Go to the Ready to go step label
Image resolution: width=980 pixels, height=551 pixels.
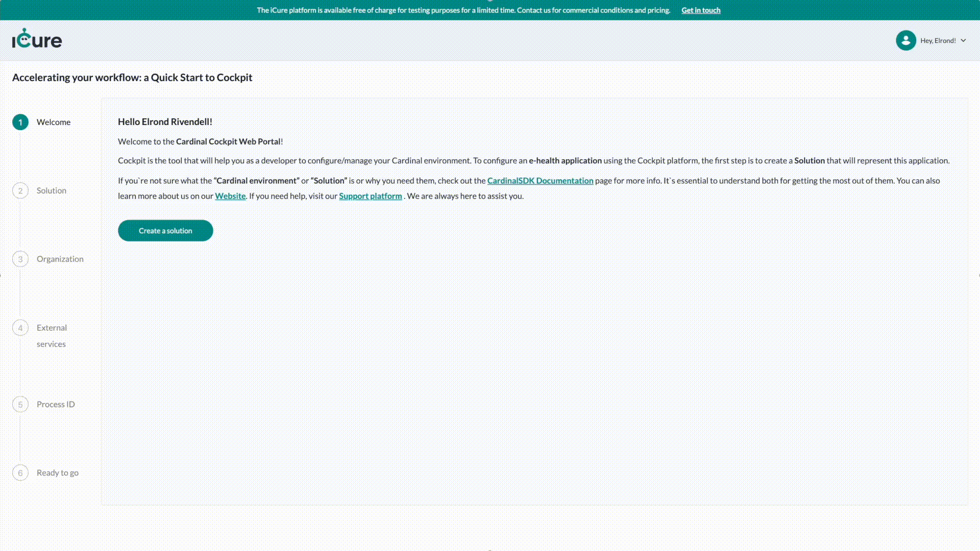click(58, 472)
